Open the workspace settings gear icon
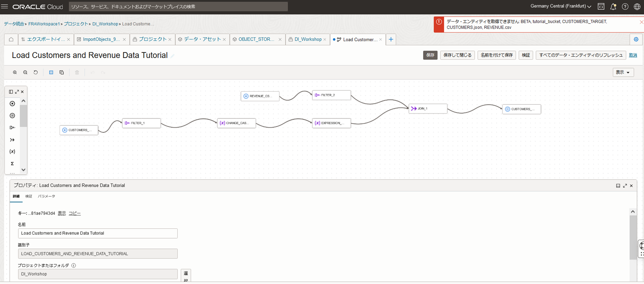The width and height of the screenshot is (644, 284). [636, 39]
